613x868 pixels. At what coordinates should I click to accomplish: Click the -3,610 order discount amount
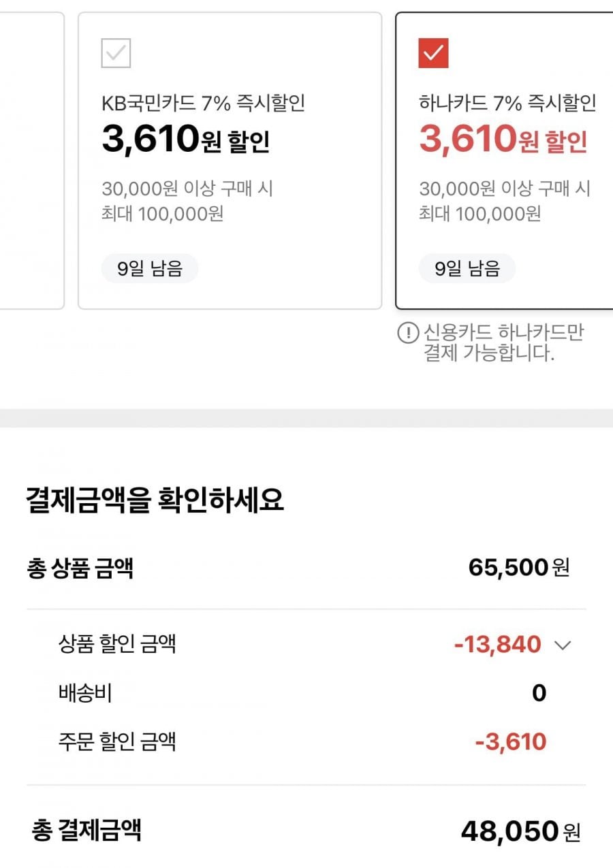[x=511, y=741]
